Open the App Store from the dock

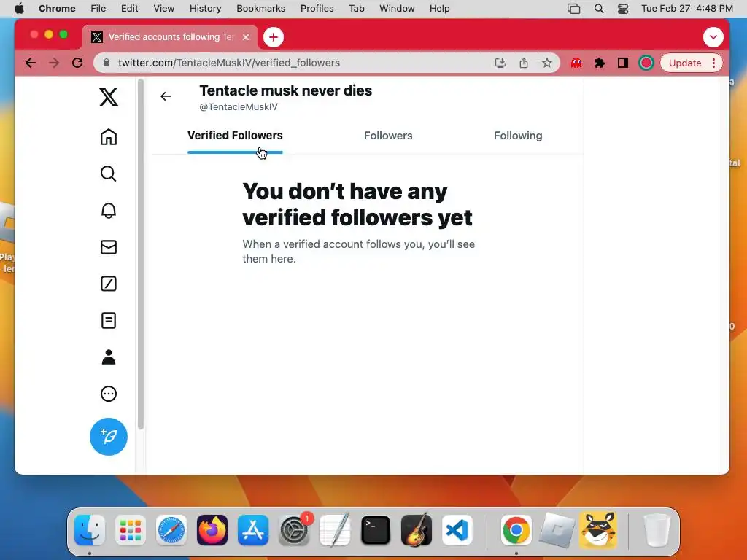[x=253, y=530]
